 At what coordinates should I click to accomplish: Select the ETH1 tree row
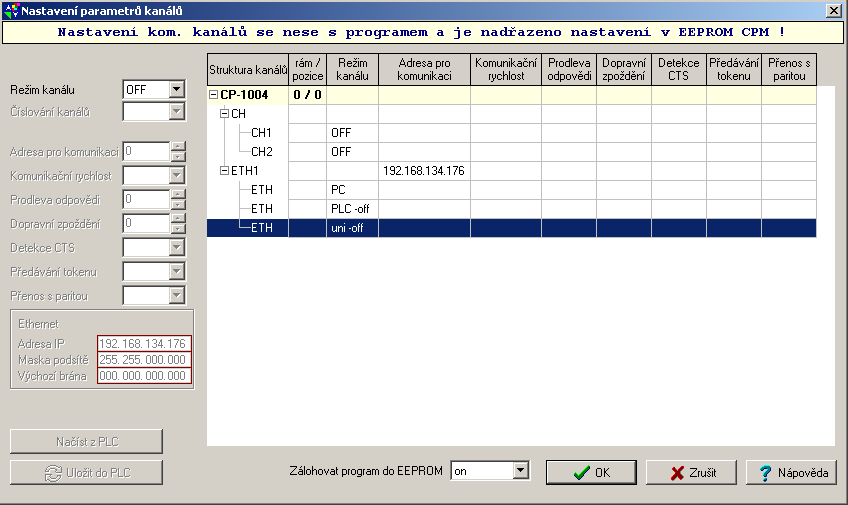click(511, 171)
